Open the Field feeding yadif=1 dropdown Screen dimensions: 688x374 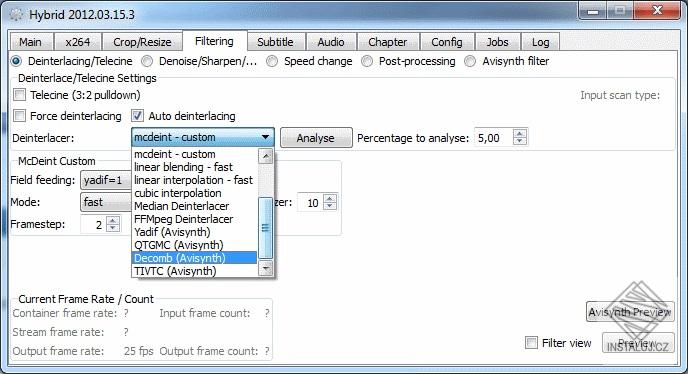click(106, 180)
